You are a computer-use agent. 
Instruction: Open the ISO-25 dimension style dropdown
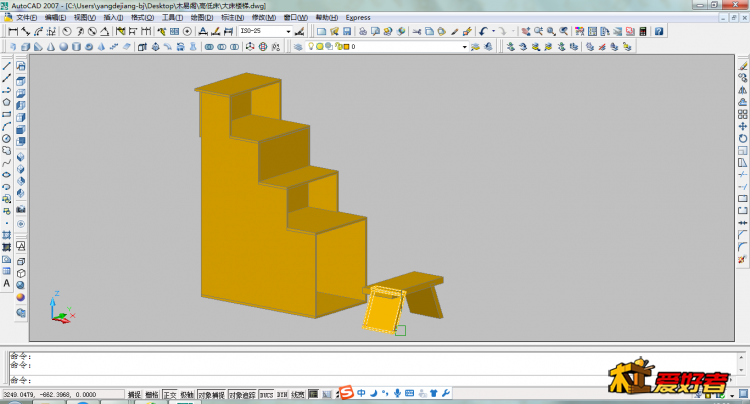click(288, 32)
